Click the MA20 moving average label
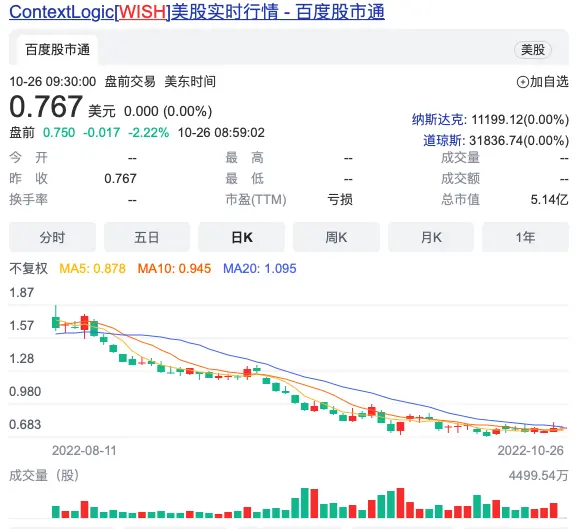Viewport: 577px width, 529px height. click(x=259, y=269)
